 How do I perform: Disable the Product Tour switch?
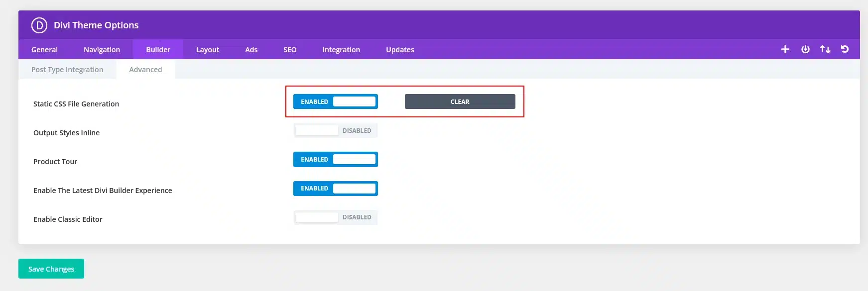point(336,159)
